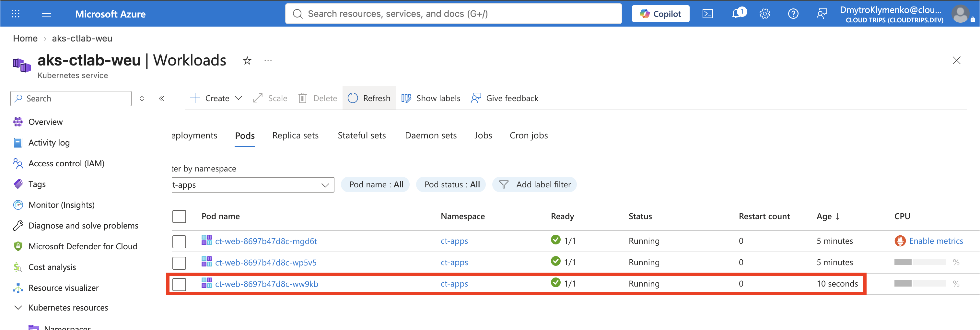Open the help question mark icon
Image resolution: width=980 pixels, height=330 pixels.
pos(793,14)
